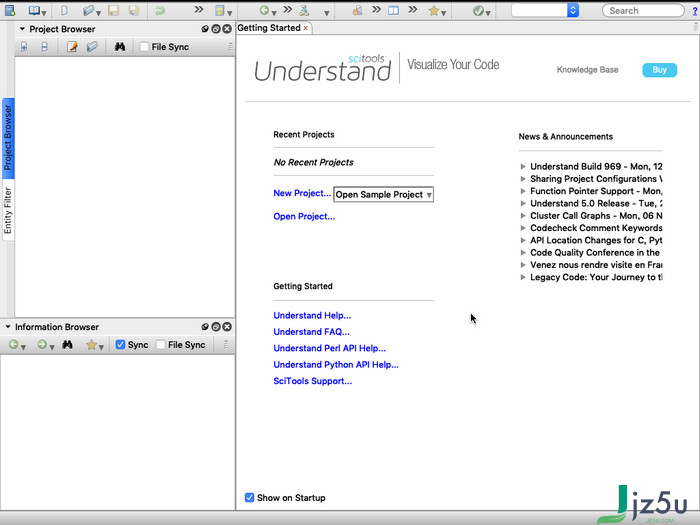Select the Entity Filter vertical side tab
Viewport: 700px width, 525px height.
point(8,210)
